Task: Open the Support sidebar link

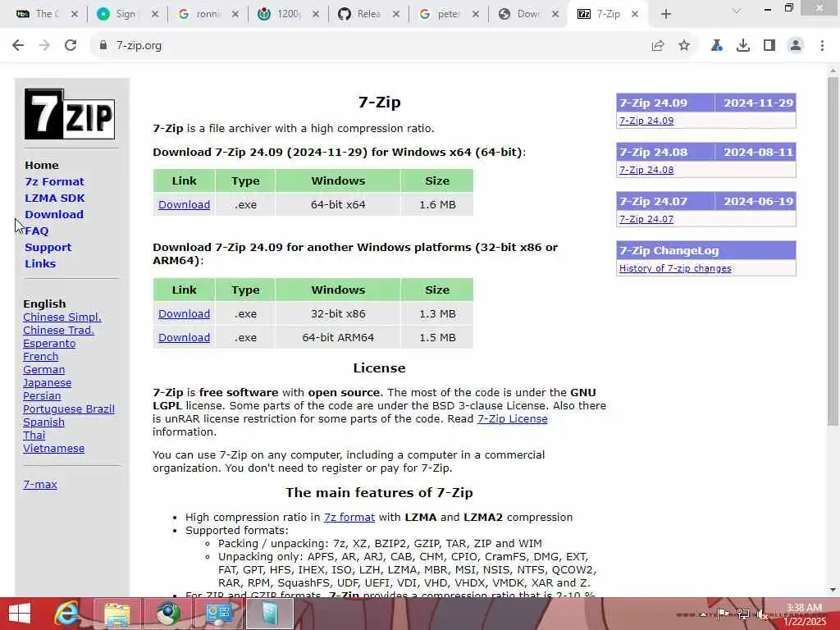Action: pyautogui.click(x=48, y=248)
